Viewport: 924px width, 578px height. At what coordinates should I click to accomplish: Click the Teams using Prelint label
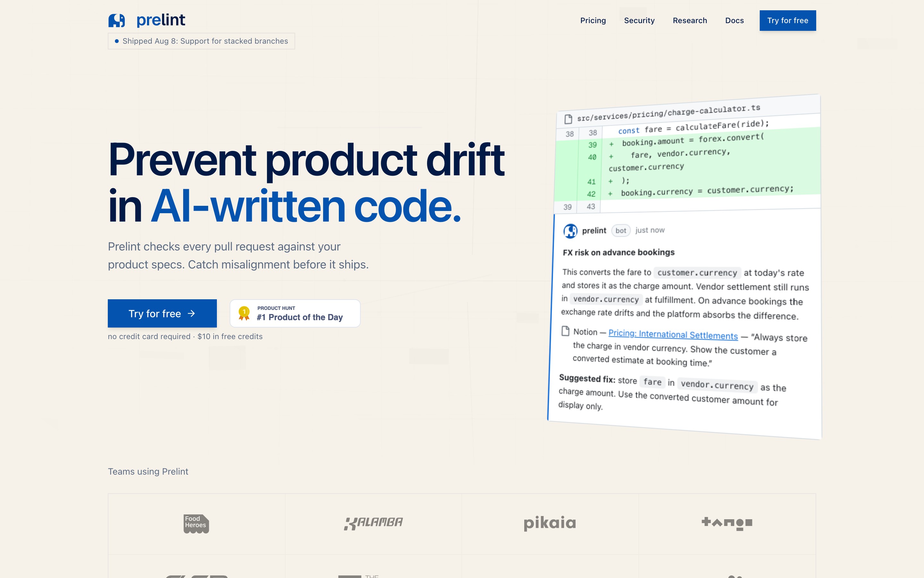click(148, 471)
